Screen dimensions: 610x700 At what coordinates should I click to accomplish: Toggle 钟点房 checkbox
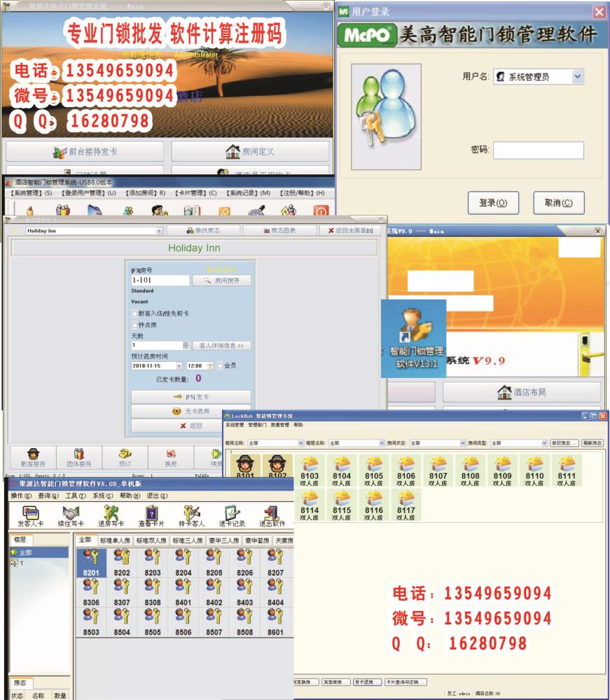(x=134, y=325)
